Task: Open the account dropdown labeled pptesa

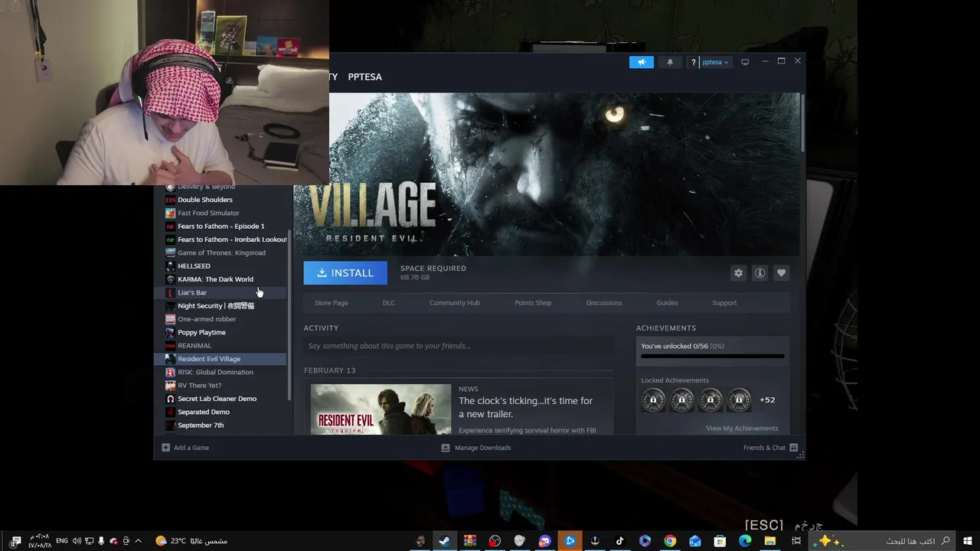Action: click(x=715, y=62)
